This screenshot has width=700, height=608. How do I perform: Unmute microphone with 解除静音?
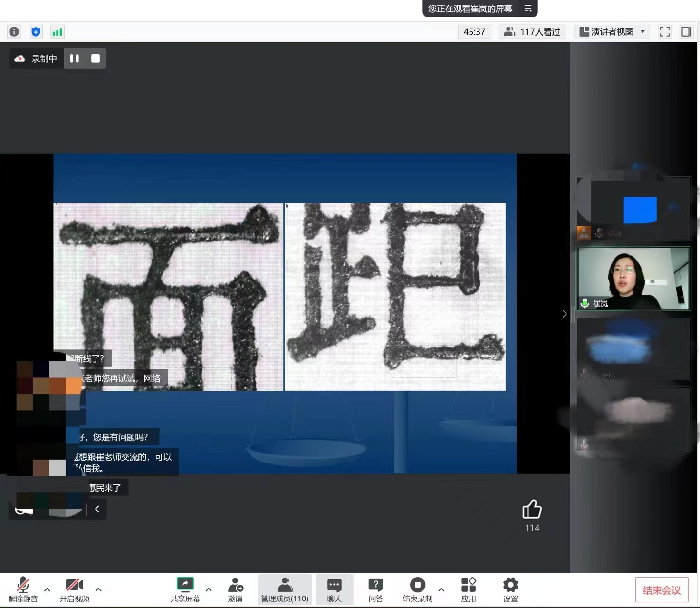pos(23,590)
